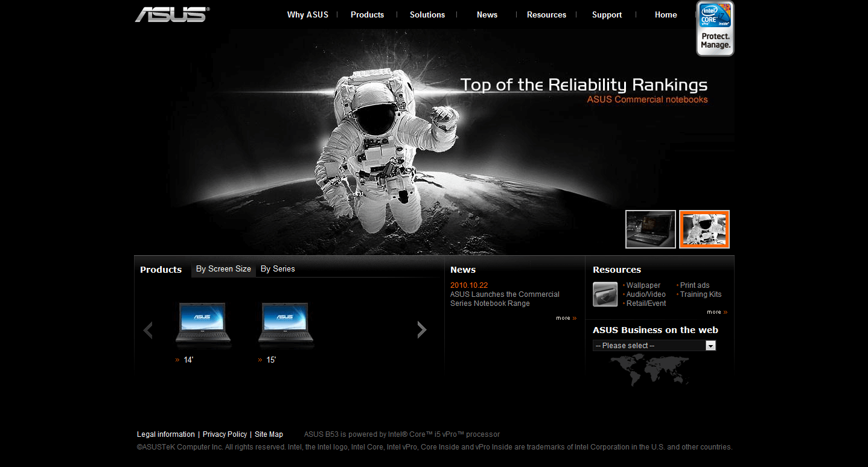Click the ASUS logo in the header

[x=172, y=14]
